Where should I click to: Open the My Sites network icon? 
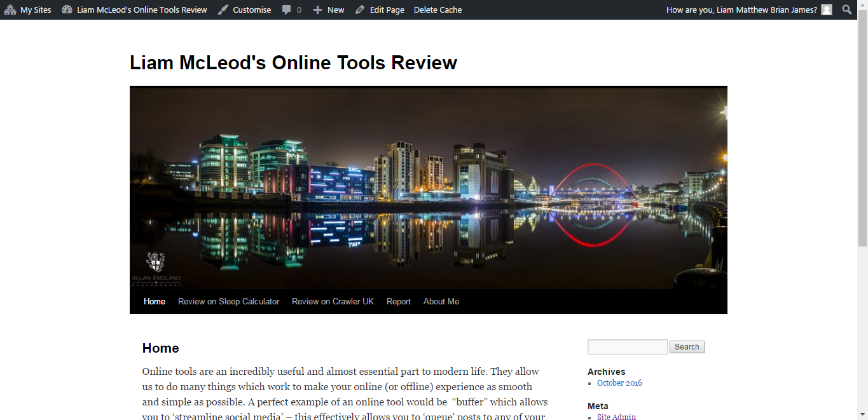pos(10,10)
